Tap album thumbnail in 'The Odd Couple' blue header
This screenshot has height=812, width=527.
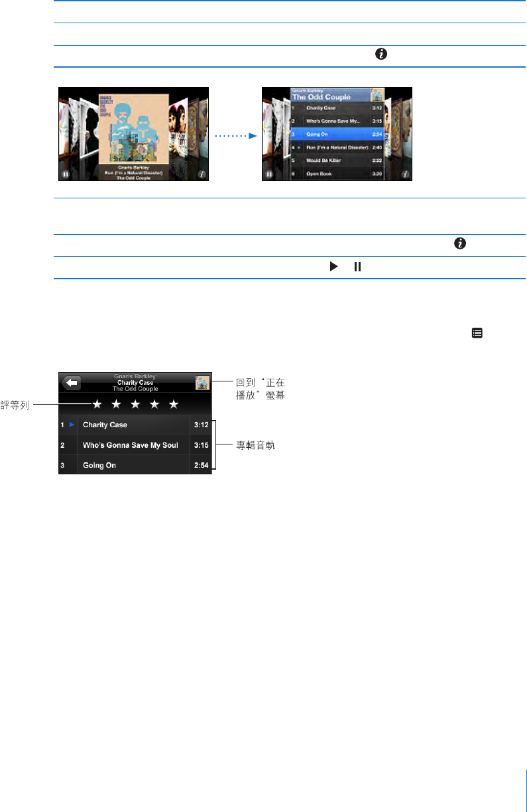pyautogui.click(x=377, y=94)
